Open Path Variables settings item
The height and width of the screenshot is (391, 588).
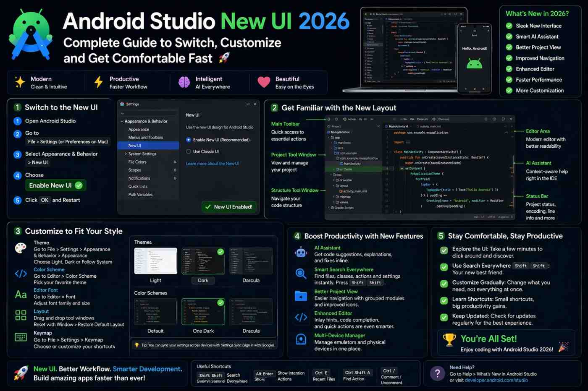[141, 195]
